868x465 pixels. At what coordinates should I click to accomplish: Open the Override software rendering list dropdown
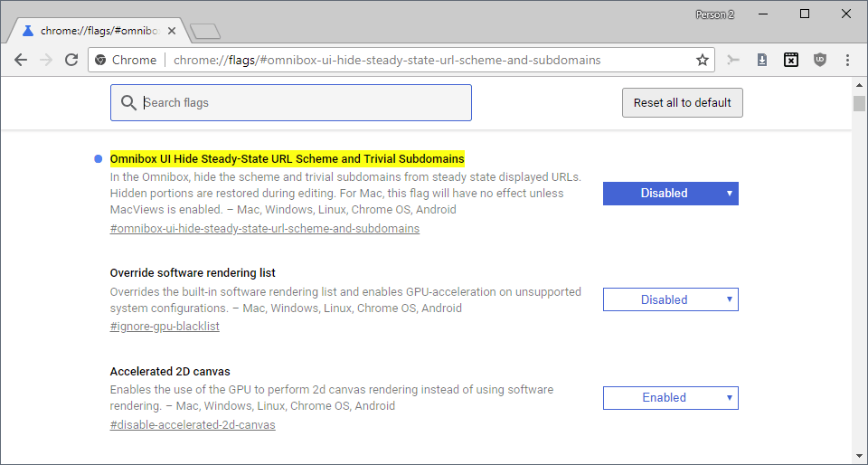click(x=670, y=299)
